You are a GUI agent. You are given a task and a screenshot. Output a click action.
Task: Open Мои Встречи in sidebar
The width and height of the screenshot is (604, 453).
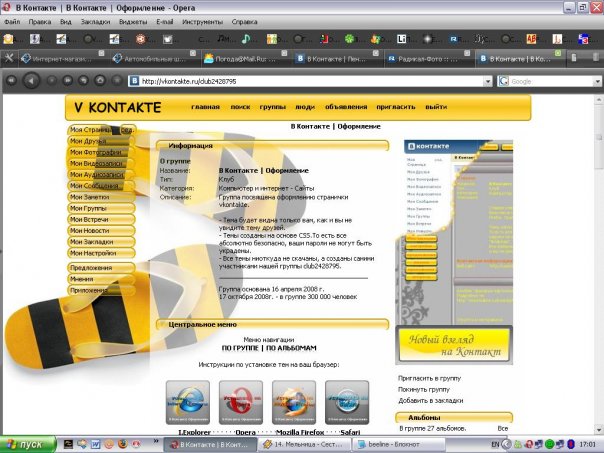[x=101, y=220]
